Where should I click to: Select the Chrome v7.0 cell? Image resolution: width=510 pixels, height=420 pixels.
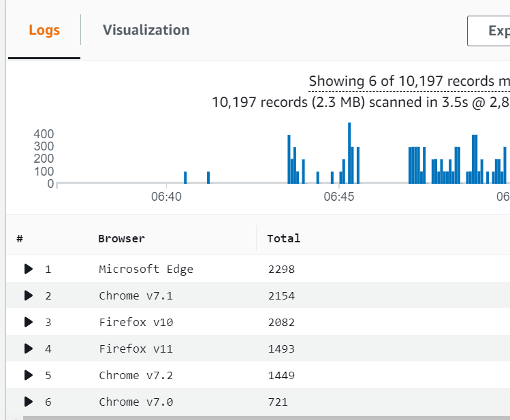point(136,402)
